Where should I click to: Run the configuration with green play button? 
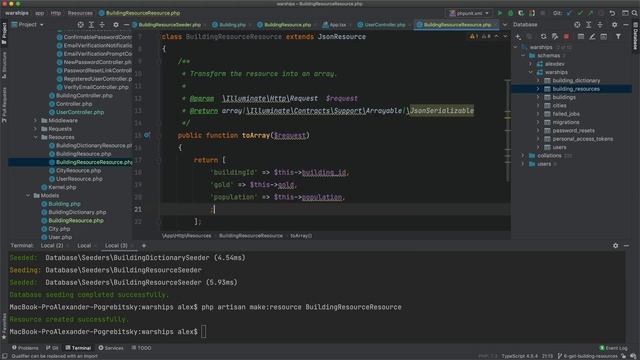click(x=500, y=13)
